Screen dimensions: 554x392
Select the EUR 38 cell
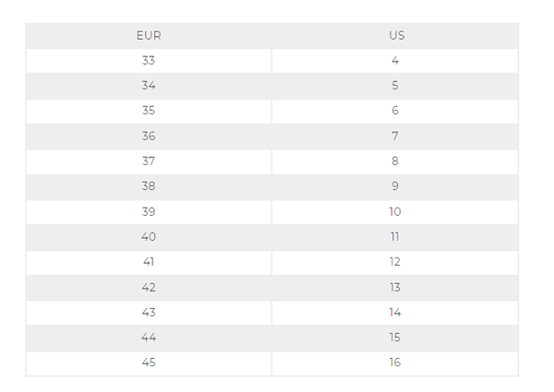click(149, 186)
